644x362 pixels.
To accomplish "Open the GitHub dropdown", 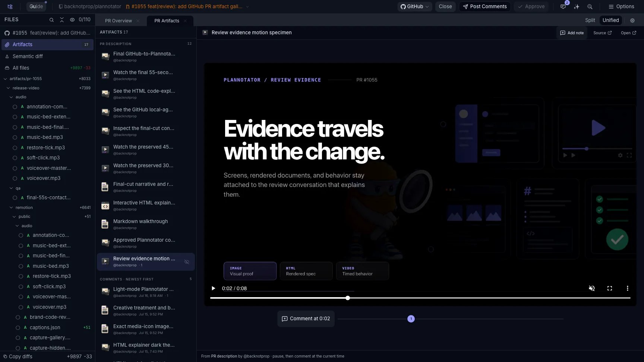I will pos(414,6).
